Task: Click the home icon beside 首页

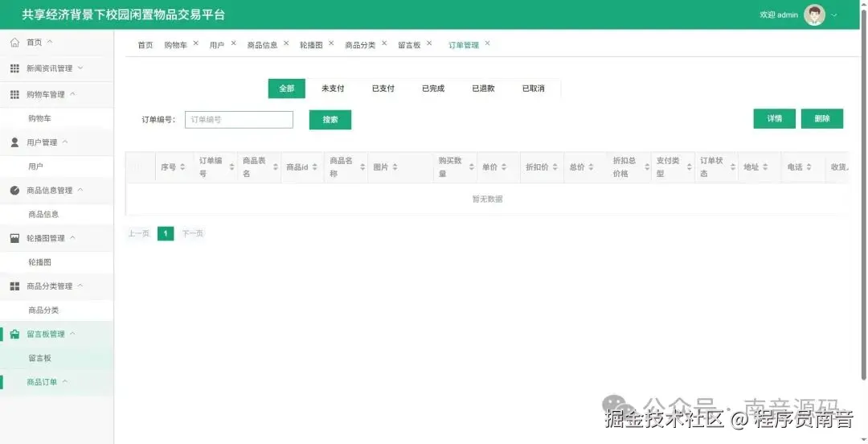Action: click(15, 43)
